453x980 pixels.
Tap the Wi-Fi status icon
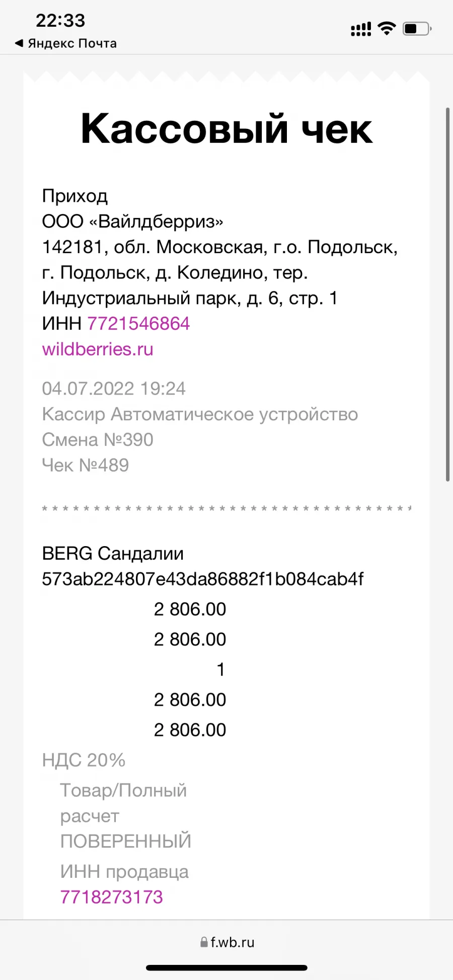coord(387,28)
